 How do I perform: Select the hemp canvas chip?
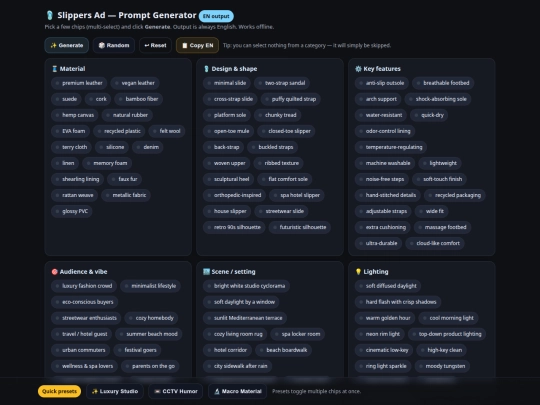coord(75,115)
